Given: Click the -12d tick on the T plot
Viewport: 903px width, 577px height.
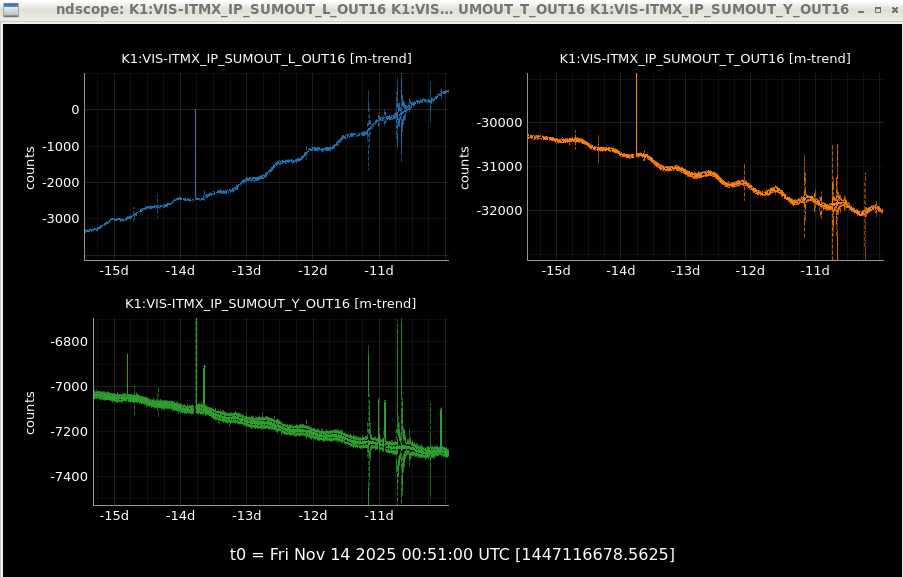Looking at the screenshot, I should 750,271.
